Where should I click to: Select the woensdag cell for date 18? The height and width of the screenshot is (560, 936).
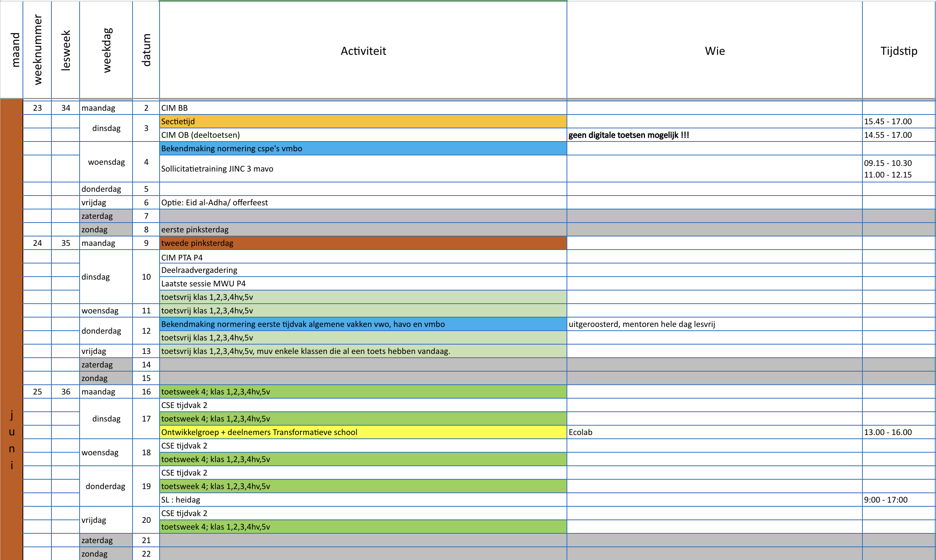106,453
